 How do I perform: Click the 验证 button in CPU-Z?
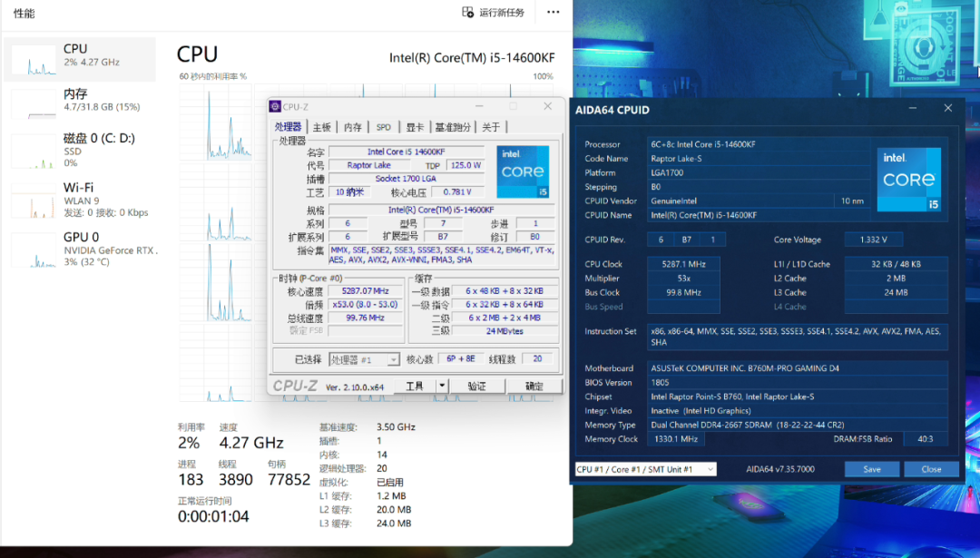click(477, 387)
